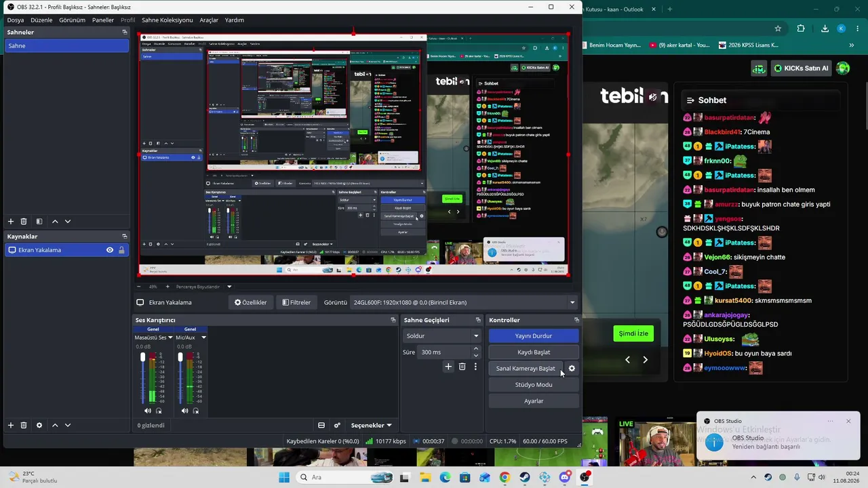Mute Masaüstü Ses speaker icon
This screenshot has height=488, width=868.
[148, 411]
